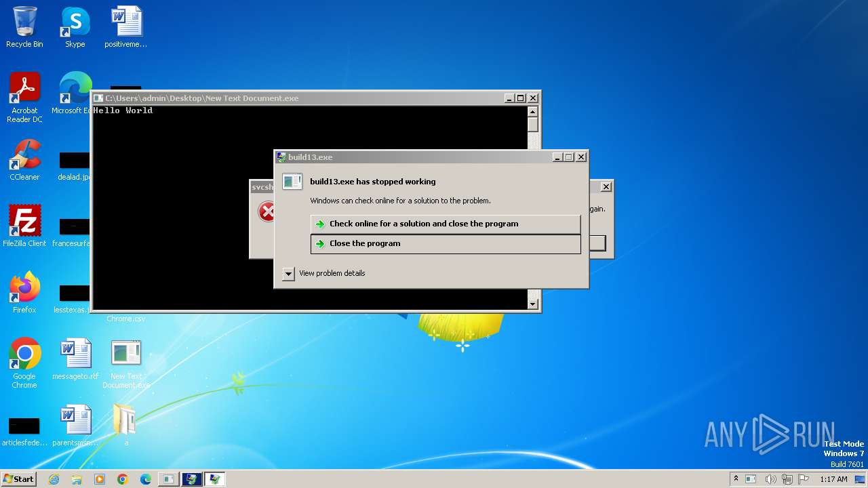Close the New Text Document.exe console

[533, 98]
